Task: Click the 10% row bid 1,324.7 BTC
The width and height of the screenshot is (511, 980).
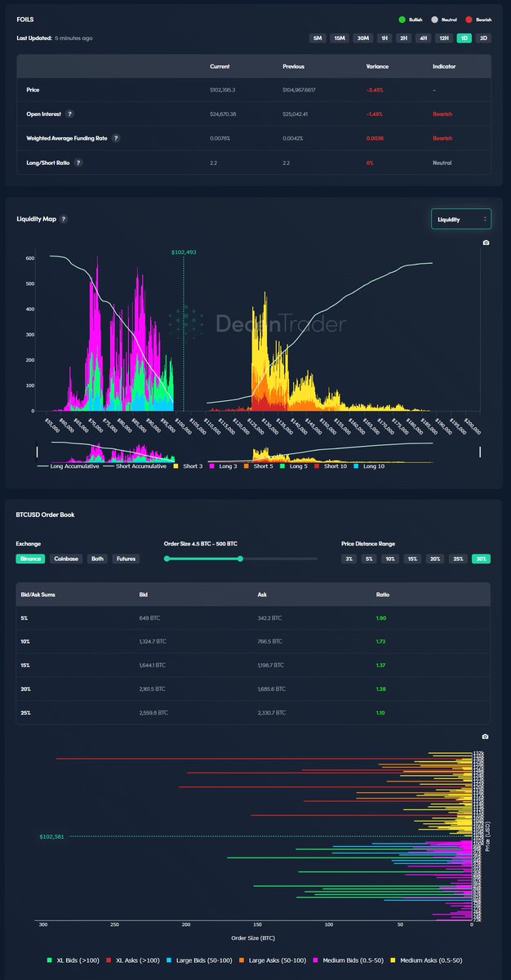Action: tap(155, 642)
